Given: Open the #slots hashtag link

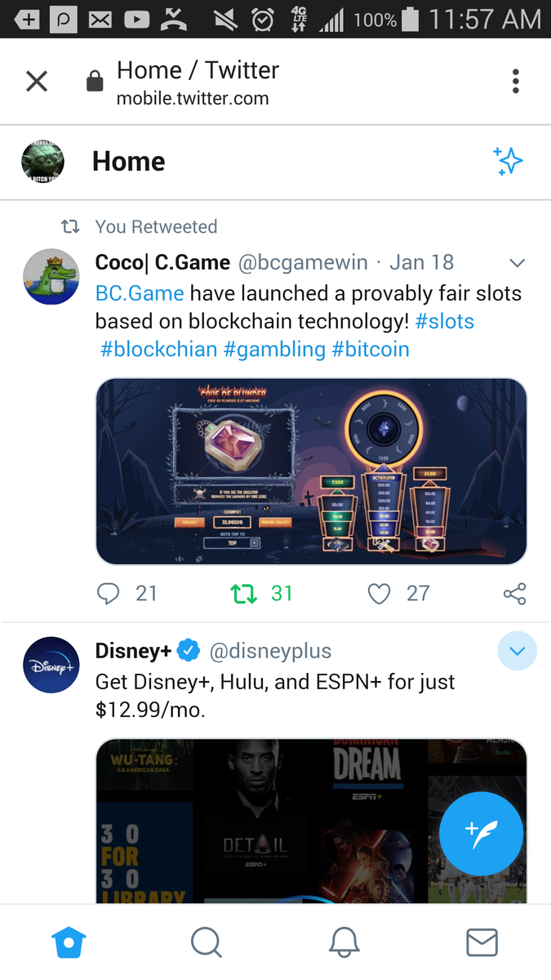Looking at the screenshot, I should pos(444,321).
